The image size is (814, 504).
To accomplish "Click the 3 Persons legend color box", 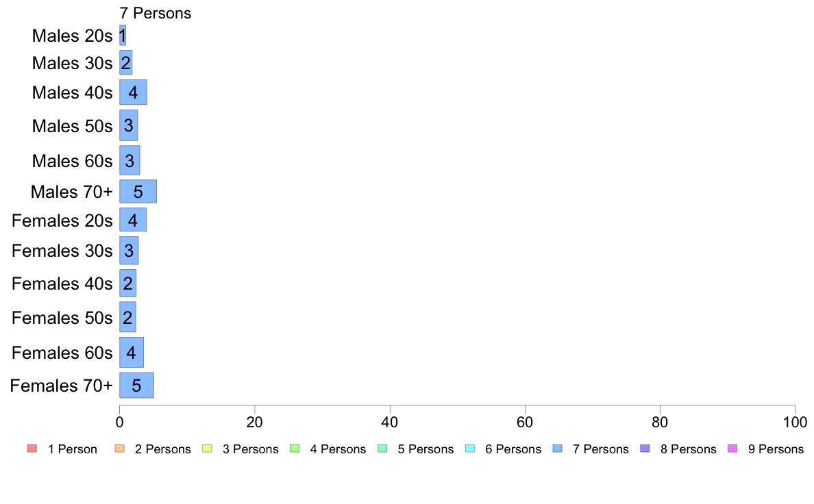I will click(207, 449).
